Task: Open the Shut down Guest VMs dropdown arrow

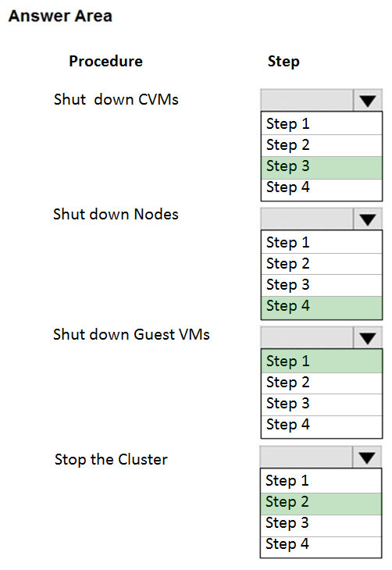Action: pyautogui.click(x=367, y=338)
